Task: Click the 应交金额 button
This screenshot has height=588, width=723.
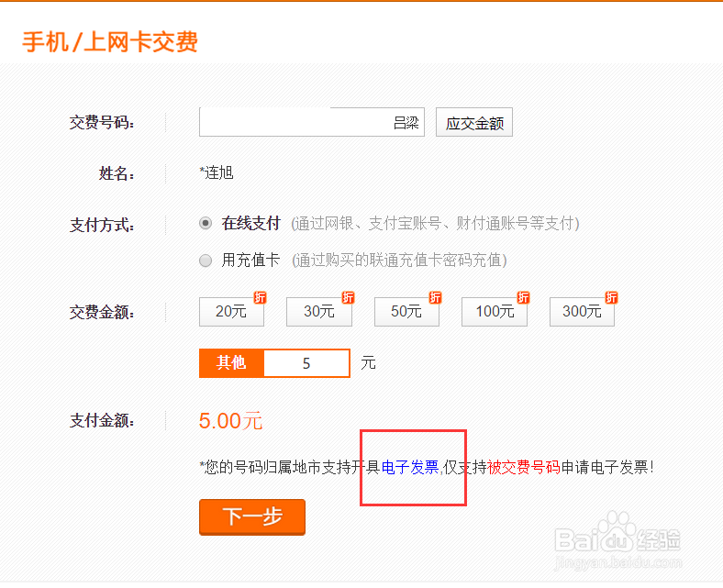Action: (x=474, y=122)
